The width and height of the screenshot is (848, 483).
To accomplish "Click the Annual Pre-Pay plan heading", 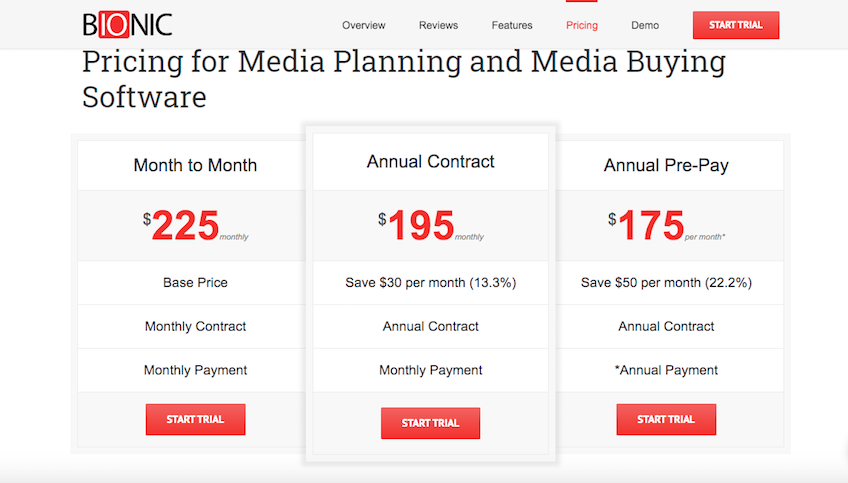I will click(x=666, y=165).
